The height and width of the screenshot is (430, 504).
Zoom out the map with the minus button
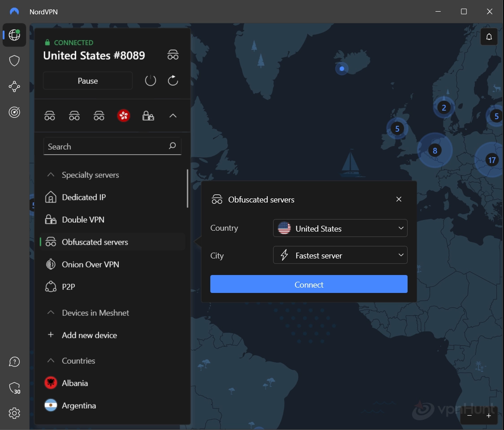(x=469, y=416)
